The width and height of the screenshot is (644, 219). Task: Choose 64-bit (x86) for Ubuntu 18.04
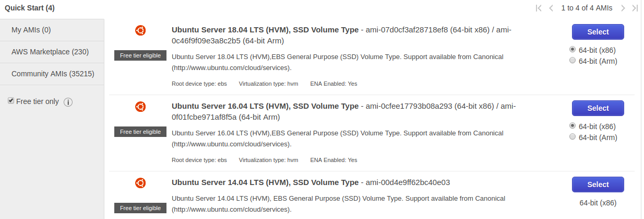(573, 50)
